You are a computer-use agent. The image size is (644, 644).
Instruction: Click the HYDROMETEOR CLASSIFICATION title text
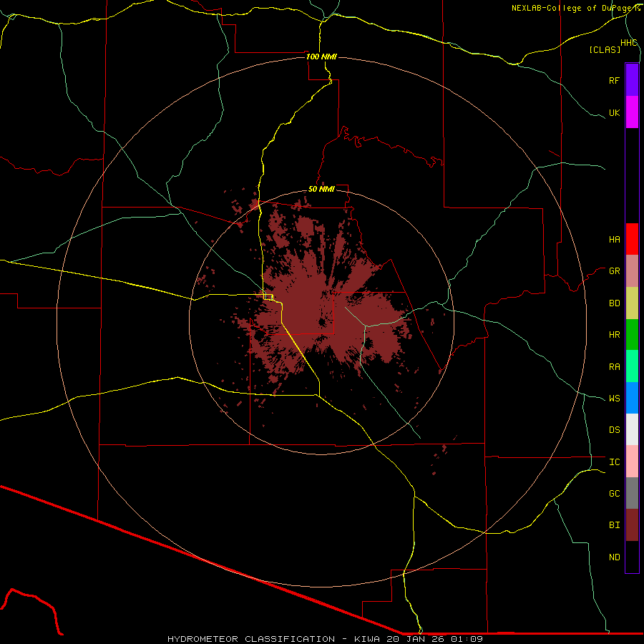tap(251, 639)
